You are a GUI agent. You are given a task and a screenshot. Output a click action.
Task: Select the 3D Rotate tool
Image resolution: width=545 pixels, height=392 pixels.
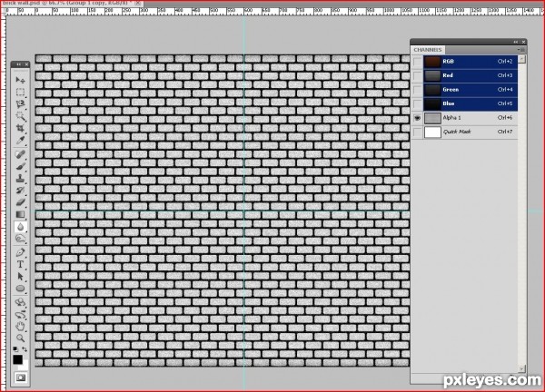pos(20,302)
